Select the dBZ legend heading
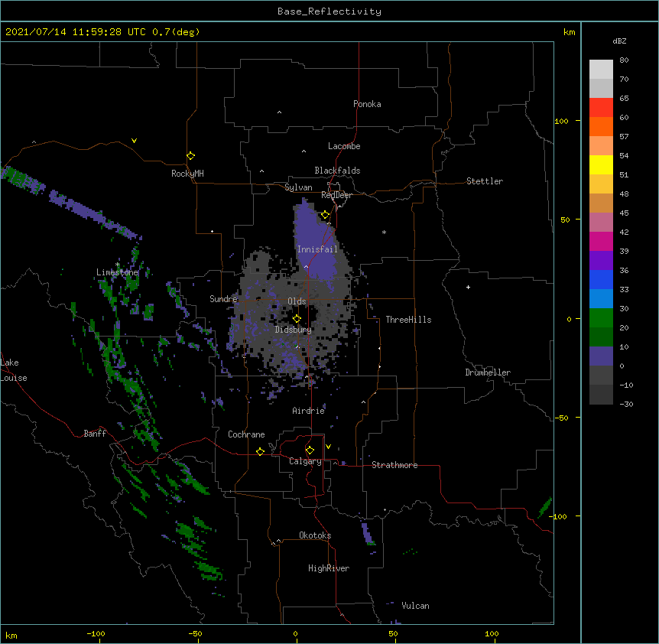 pyautogui.click(x=619, y=41)
